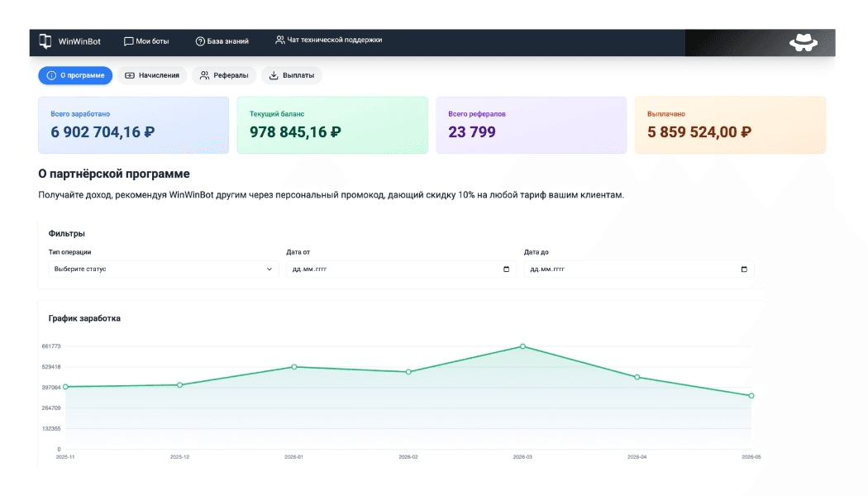Click inside the Дата от date input
This screenshot has height=496, width=868.
coord(401,269)
